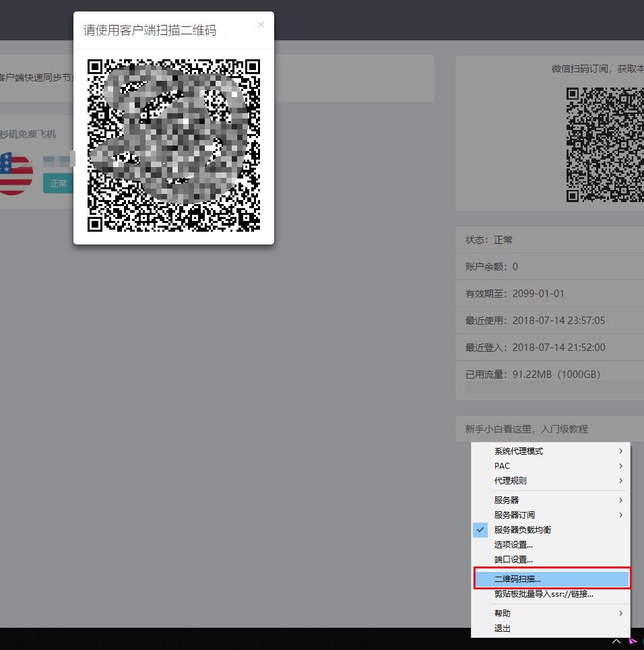Click the 微信扫码订阅 heading text
The image size is (644, 650).
598,69
